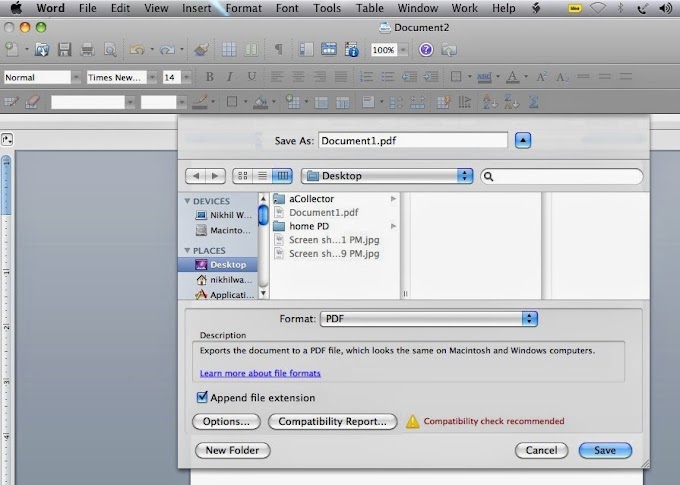
Task: Click Justify alignment icon
Action: click(x=341, y=77)
